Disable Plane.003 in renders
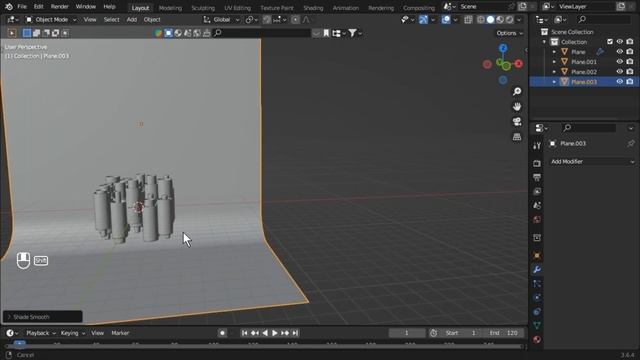Viewport: 640px width, 360px height. (630, 82)
